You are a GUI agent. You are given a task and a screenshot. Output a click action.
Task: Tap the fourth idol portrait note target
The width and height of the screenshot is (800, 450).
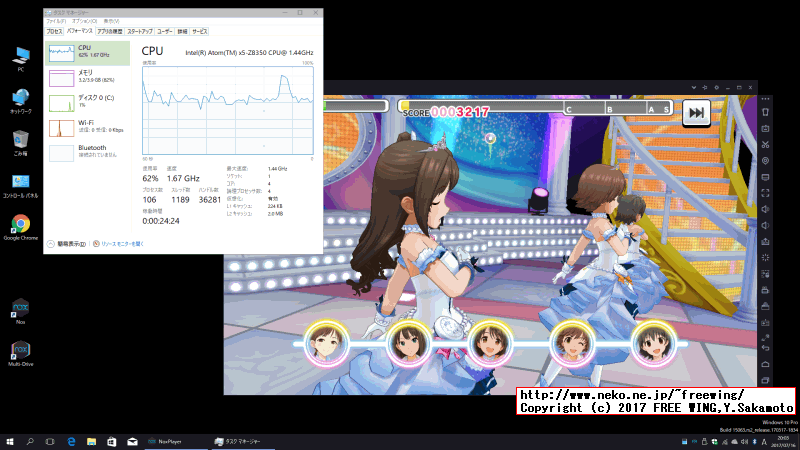pos(572,343)
